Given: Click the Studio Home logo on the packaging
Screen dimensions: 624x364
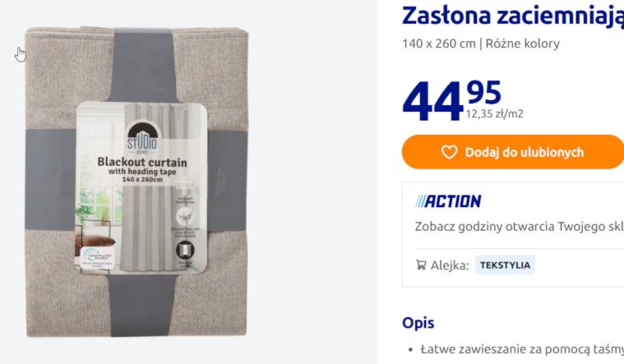Looking at the screenshot, I should [x=142, y=139].
